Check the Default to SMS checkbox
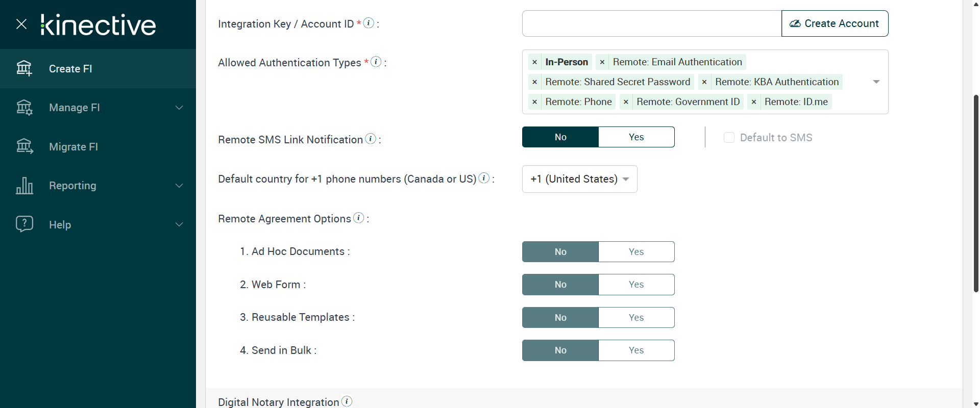980x408 pixels. (x=729, y=138)
